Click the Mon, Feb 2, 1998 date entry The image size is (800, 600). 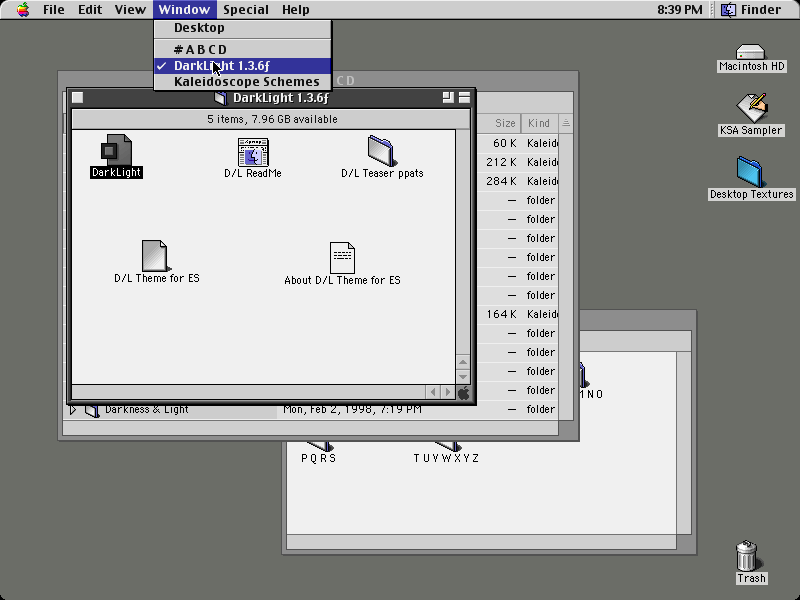point(353,410)
